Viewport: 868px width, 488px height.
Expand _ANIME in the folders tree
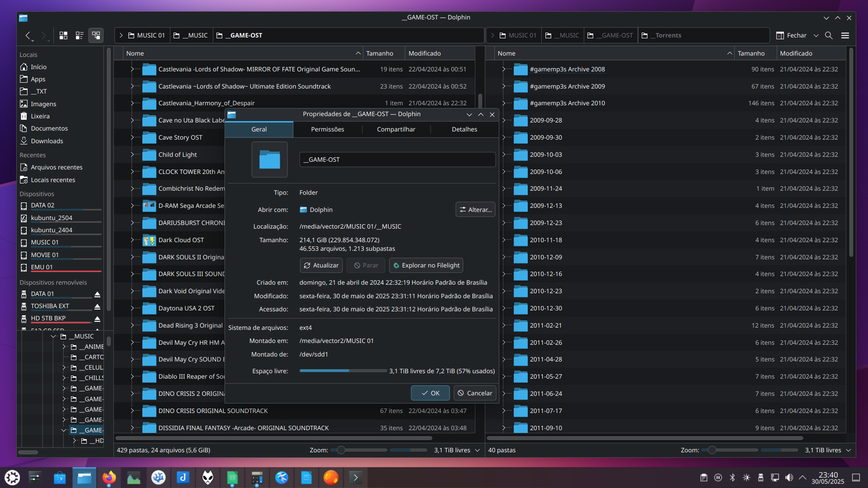(x=64, y=347)
